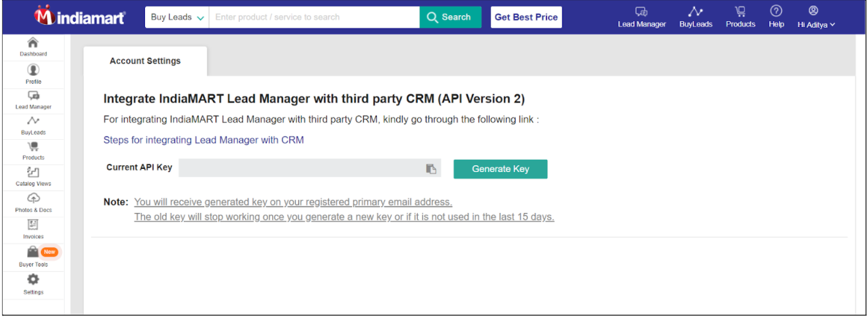The image size is (868, 318).
Task: Open Photos & Docs section
Action: pos(33,203)
